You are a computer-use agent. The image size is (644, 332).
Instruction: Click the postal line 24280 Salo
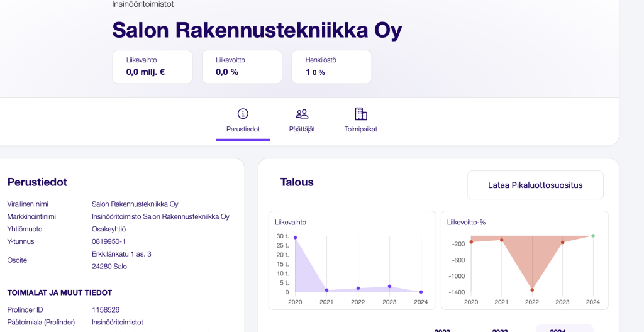click(109, 267)
